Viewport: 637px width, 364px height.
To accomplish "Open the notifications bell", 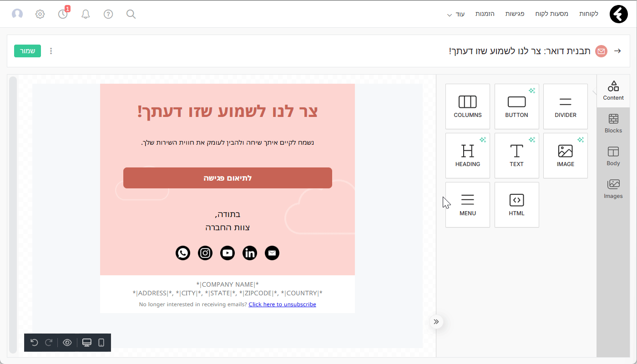I will 86,14.
